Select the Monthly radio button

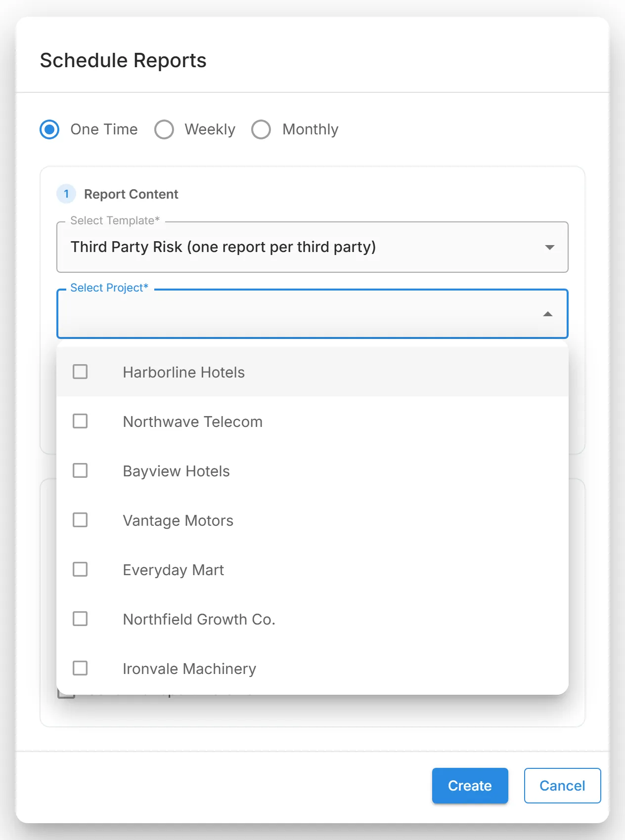[x=261, y=129]
